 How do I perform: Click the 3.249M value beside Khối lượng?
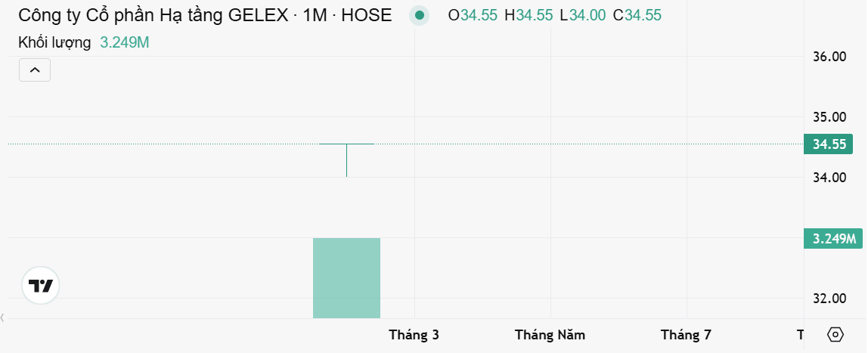[x=125, y=42]
